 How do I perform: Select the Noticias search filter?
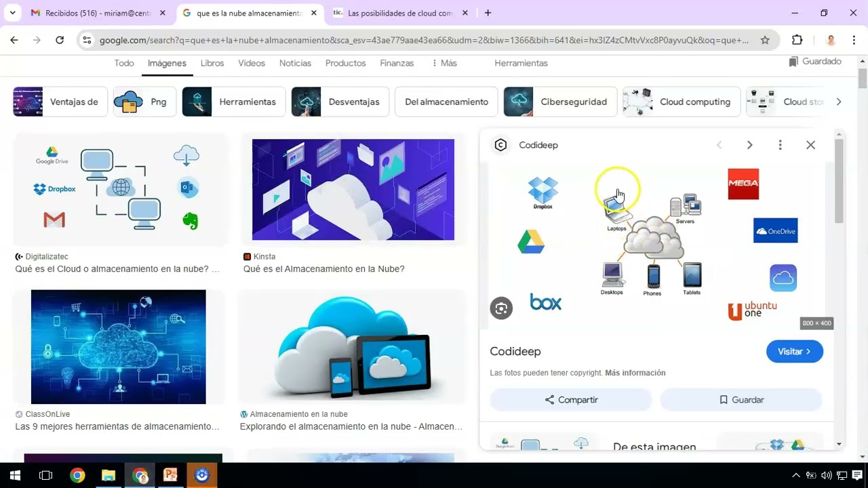pyautogui.click(x=295, y=63)
